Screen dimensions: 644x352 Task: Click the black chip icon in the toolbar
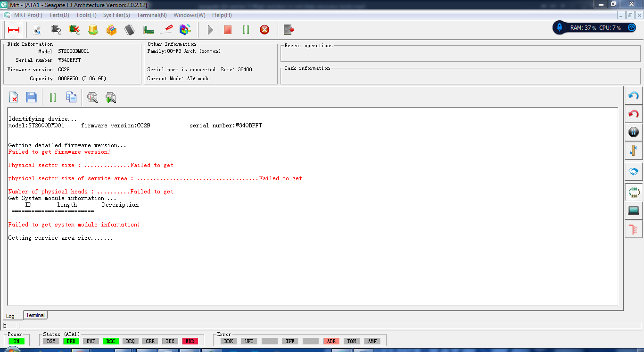(x=130, y=30)
